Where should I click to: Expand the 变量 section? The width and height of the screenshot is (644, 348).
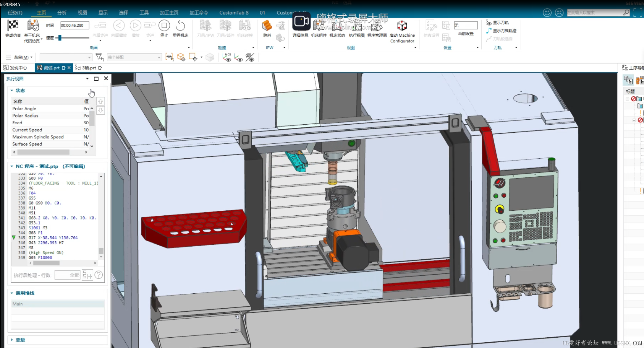click(x=12, y=340)
